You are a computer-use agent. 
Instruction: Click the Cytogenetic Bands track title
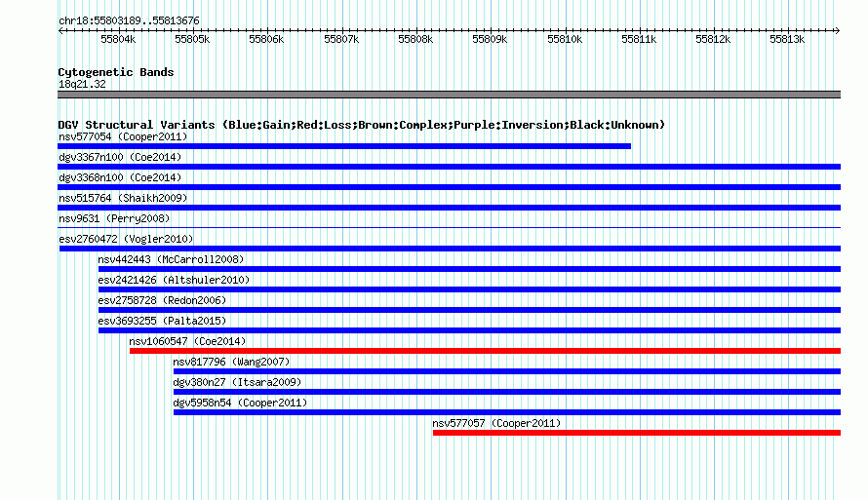click(116, 72)
